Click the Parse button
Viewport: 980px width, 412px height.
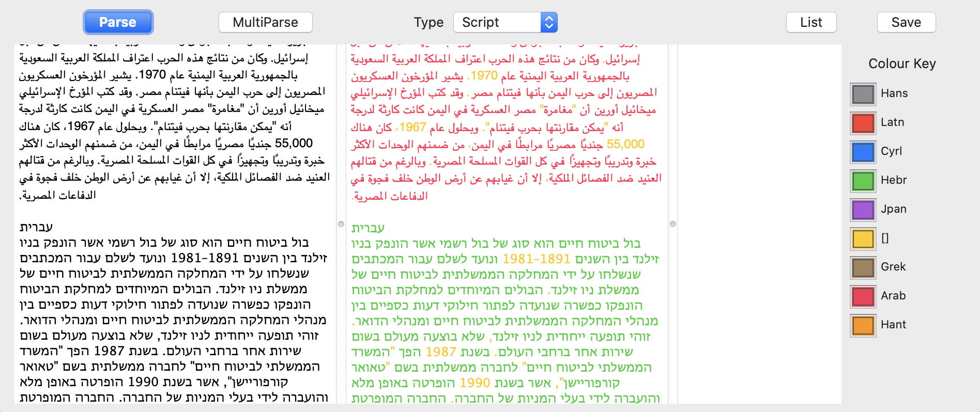tap(118, 22)
